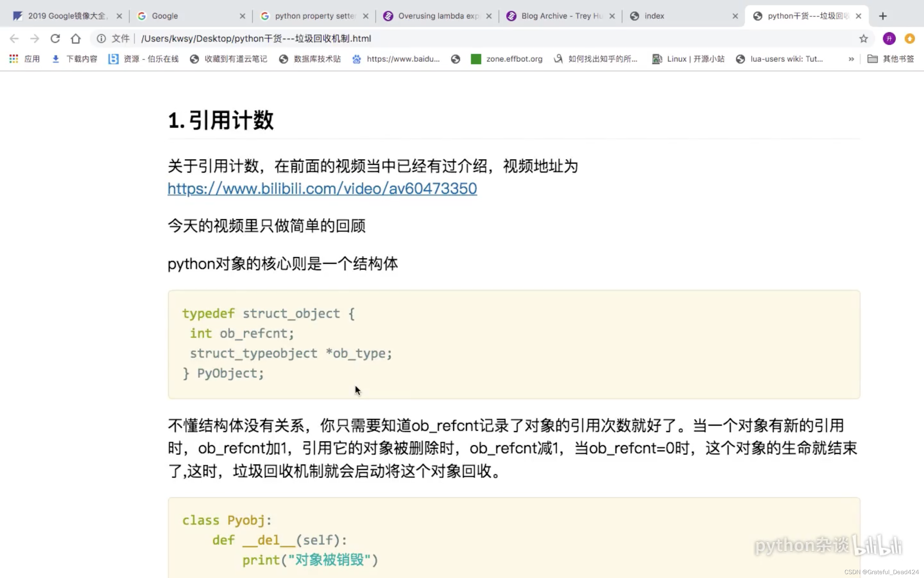Screen dimensions: 924x578
Task: Click the unnamed globe bookmark after baidu
Action: (x=456, y=59)
